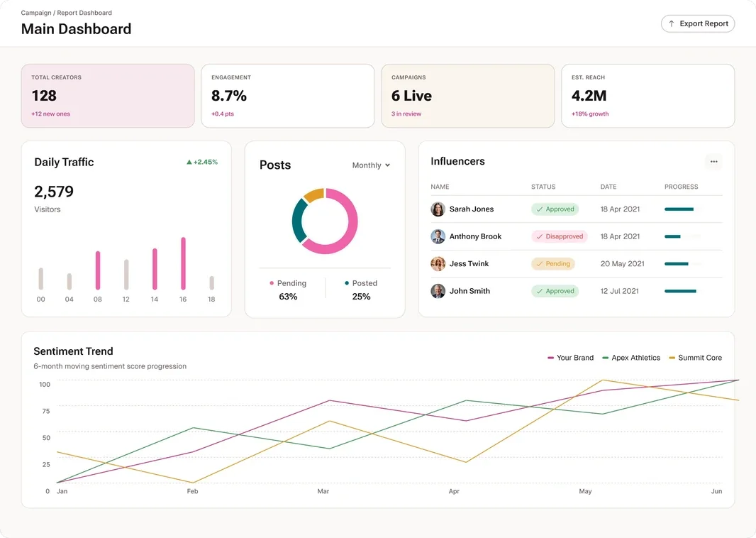The width and height of the screenshot is (756, 538).
Task: Toggle Apex Athletics legend entry
Action: 631,358
